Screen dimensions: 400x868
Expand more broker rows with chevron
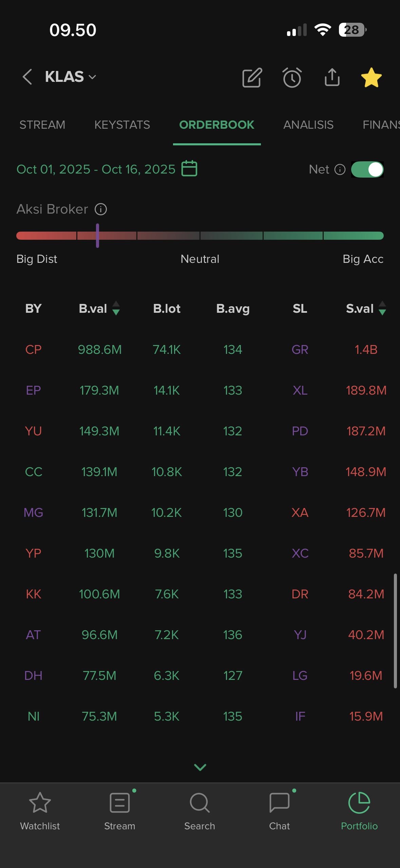click(x=200, y=767)
